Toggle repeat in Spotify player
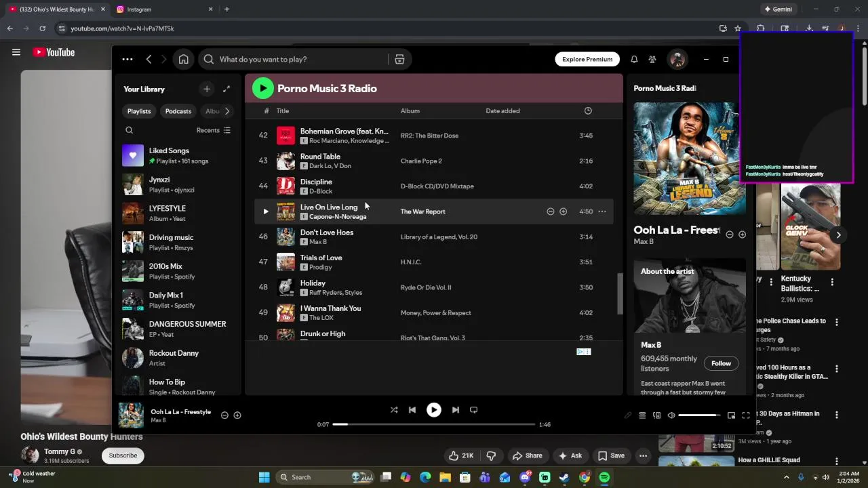Image resolution: width=868 pixels, height=488 pixels. 474,410
